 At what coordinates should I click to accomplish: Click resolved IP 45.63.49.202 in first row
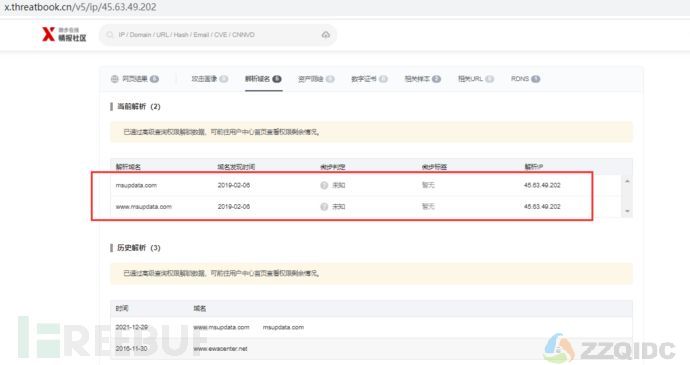click(542, 185)
